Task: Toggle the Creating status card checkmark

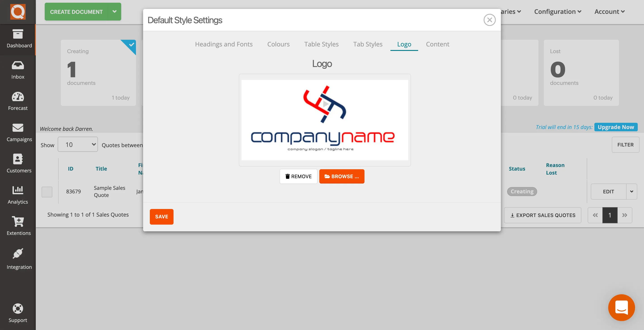Action: [131, 45]
